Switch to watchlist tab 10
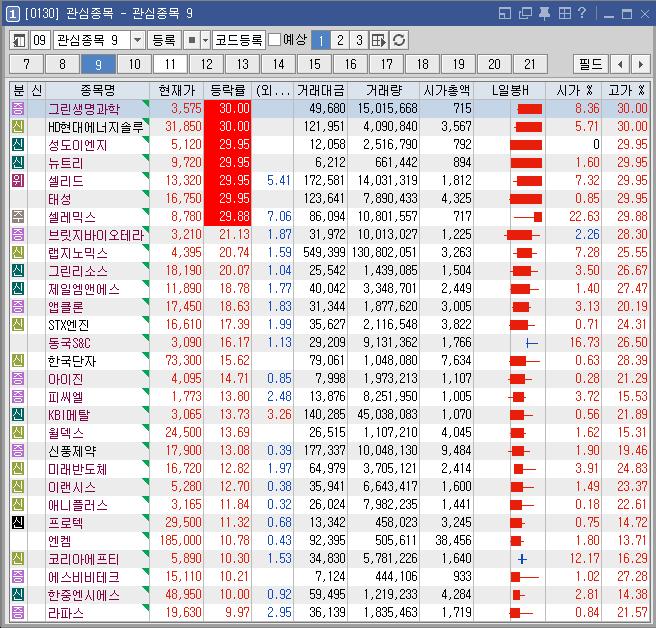The height and width of the screenshot is (628, 656). pos(134,64)
